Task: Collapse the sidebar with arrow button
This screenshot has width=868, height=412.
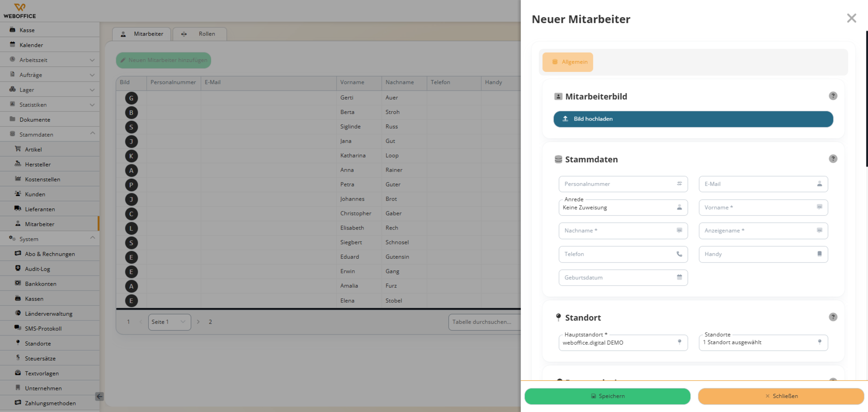Action: pos(99,397)
